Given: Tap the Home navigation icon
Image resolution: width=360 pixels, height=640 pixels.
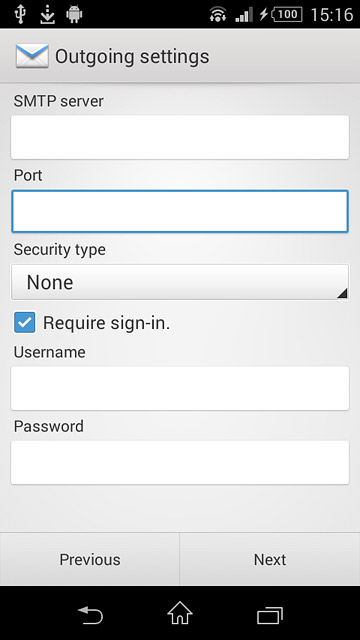Looking at the screenshot, I should click(x=180, y=613).
